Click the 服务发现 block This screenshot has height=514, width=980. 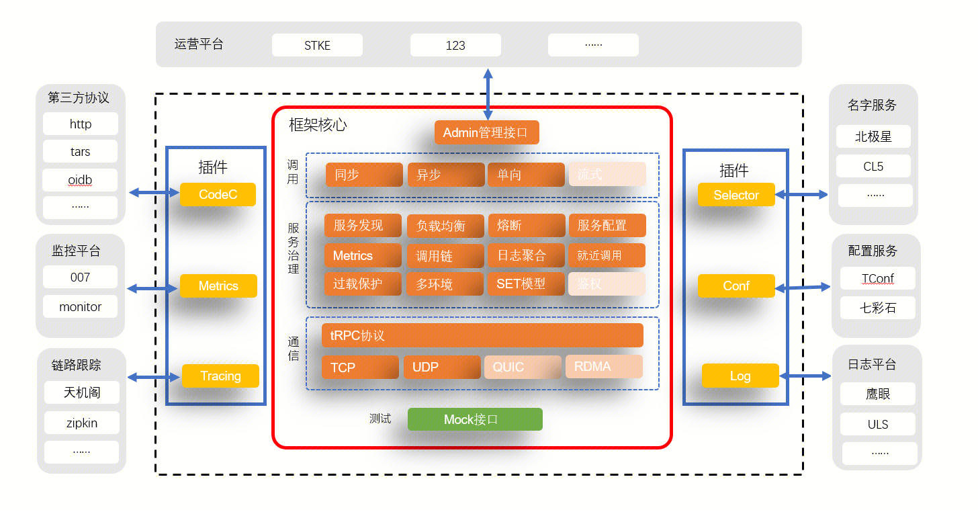pyautogui.click(x=363, y=226)
